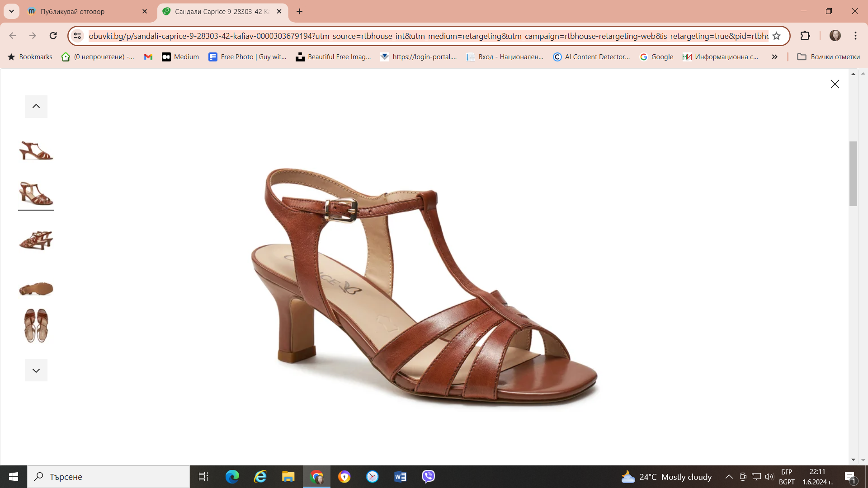Open the Всички отметки bookmarks folder
Screen dimensions: 868x488
click(828, 57)
